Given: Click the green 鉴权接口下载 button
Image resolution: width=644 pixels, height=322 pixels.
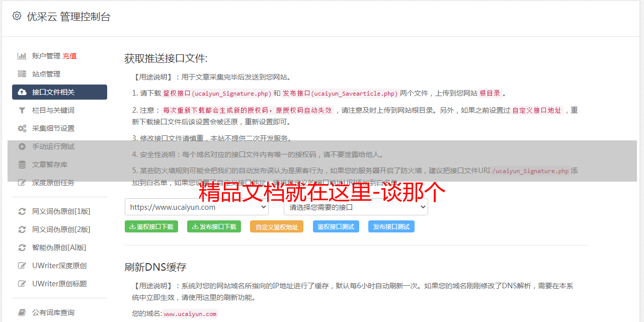Looking at the screenshot, I should (x=151, y=226).
